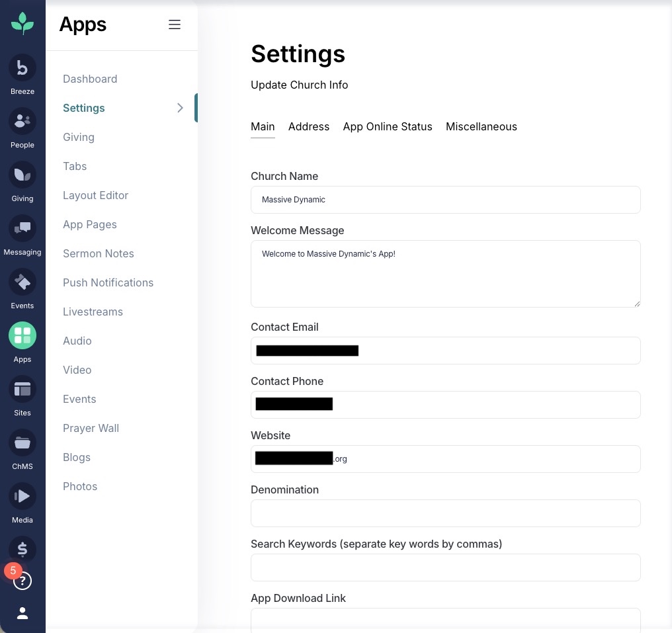The height and width of the screenshot is (633, 672).
Task: Select the Sites icon
Action: pyautogui.click(x=22, y=390)
